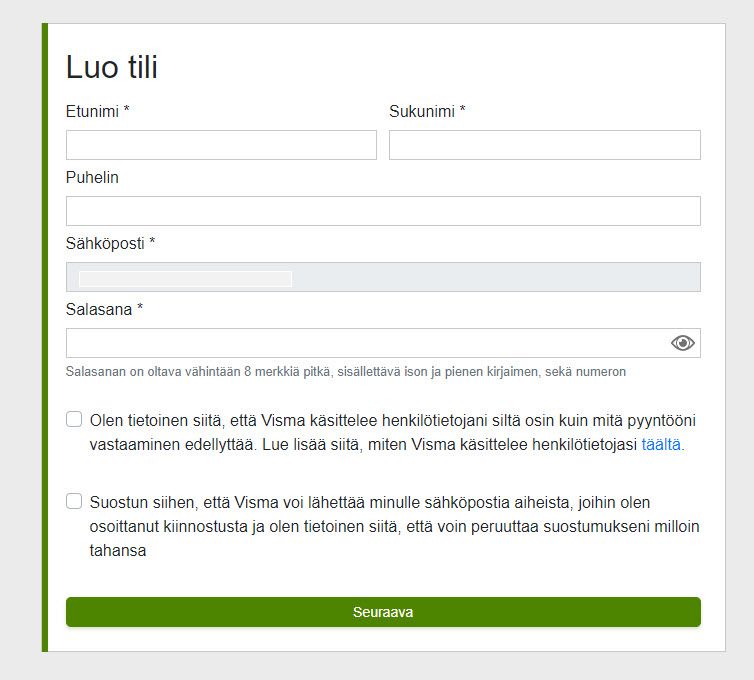Viewport: 754px width, 680px height.
Task: Click the Seuraava button
Action: pyautogui.click(x=383, y=612)
